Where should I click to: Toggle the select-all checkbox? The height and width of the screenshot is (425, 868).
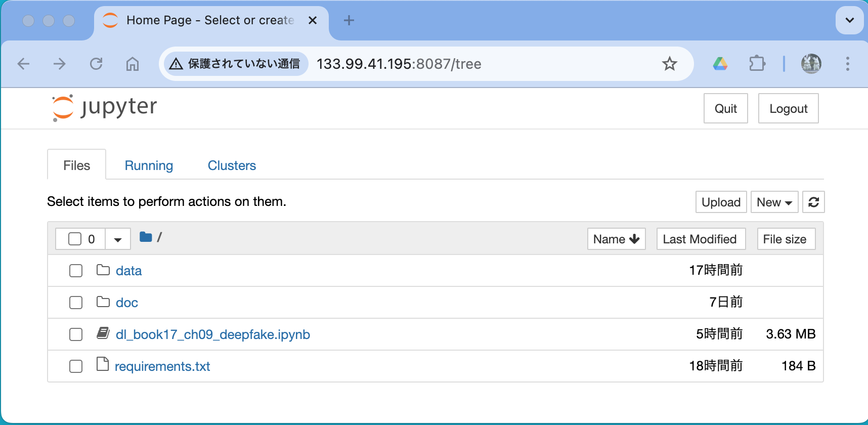pyautogui.click(x=75, y=239)
